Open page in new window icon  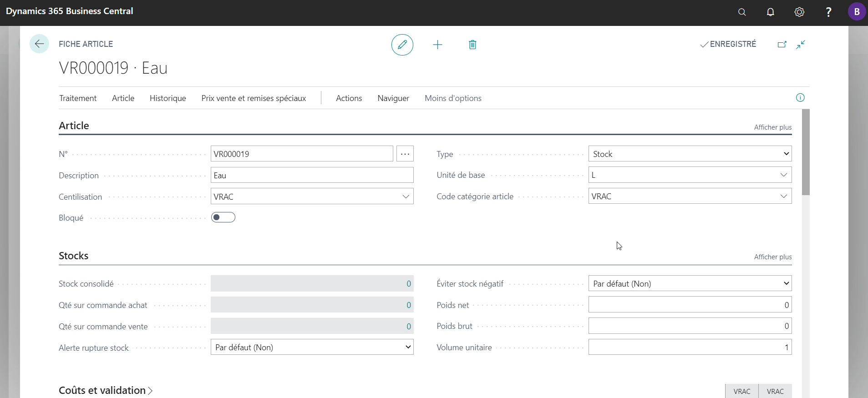click(782, 44)
